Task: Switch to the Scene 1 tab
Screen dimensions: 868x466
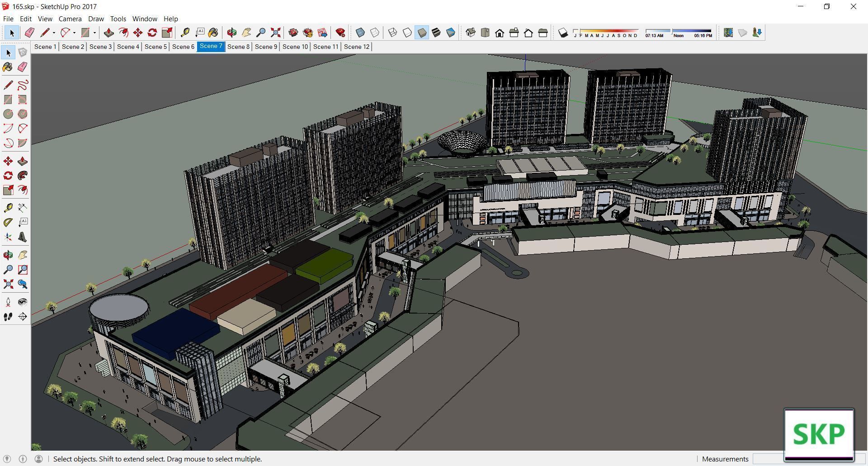Action: [x=45, y=47]
